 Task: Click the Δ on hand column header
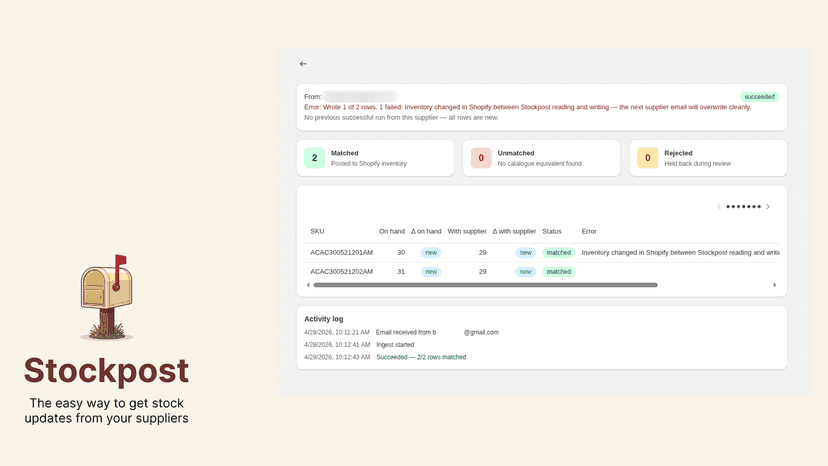[426, 231]
